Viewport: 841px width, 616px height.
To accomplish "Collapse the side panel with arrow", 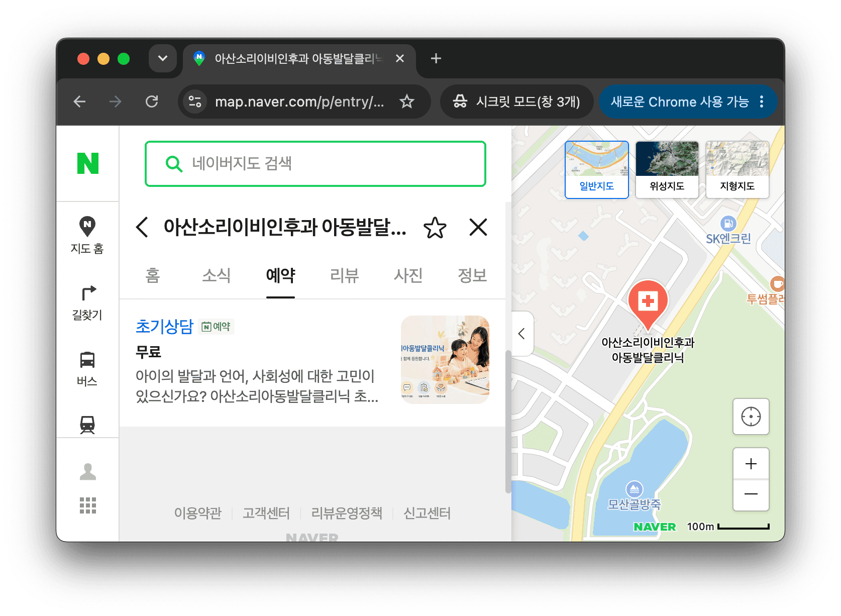I will [x=522, y=334].
